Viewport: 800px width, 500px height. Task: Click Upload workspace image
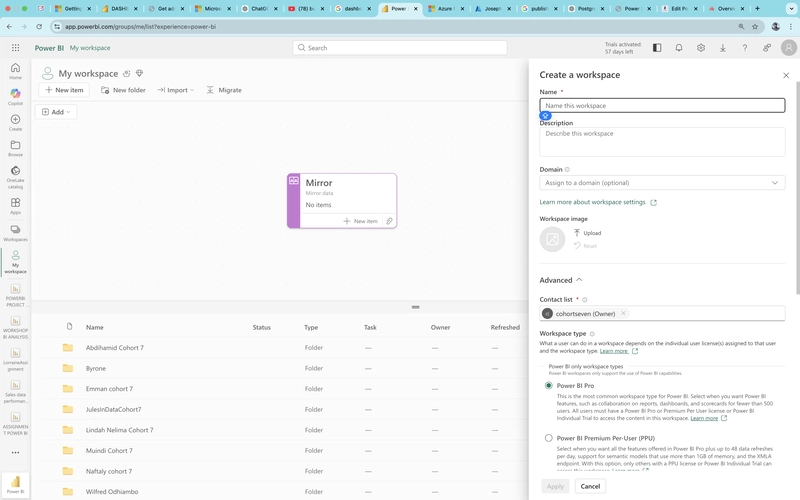coord(587,233)
